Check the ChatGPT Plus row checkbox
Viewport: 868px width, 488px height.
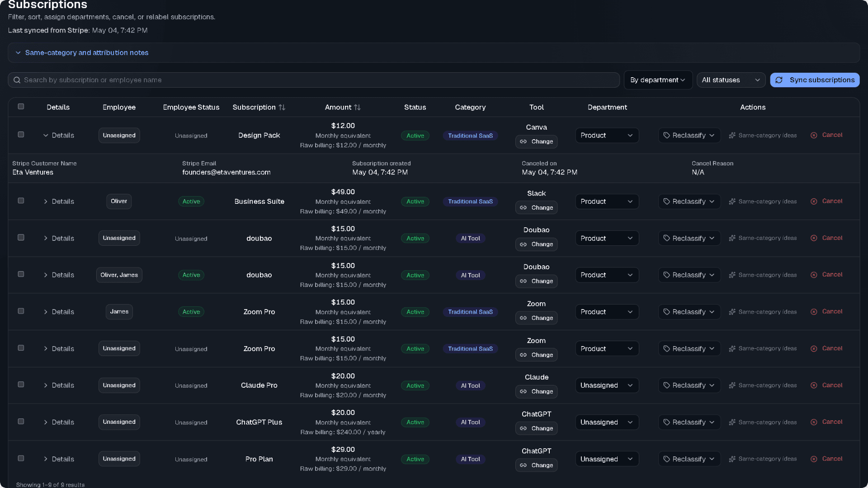pos(21,422)
